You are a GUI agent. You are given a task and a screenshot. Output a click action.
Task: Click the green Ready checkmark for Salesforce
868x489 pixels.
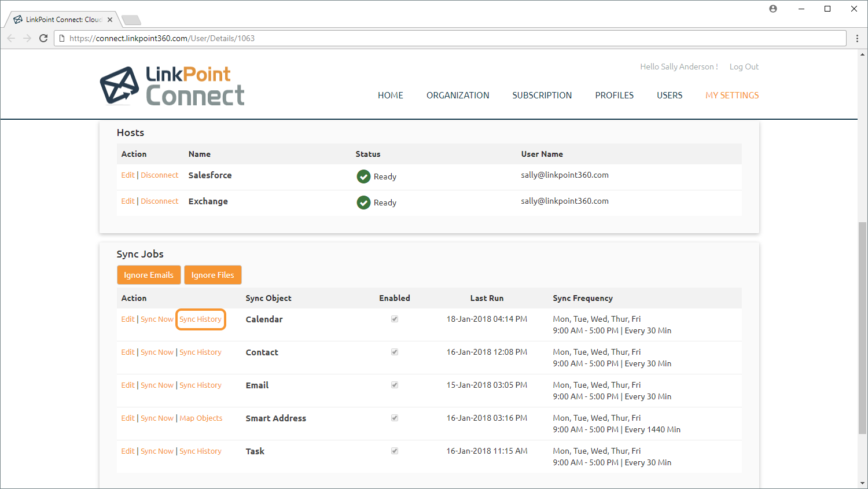coord(363,177)
